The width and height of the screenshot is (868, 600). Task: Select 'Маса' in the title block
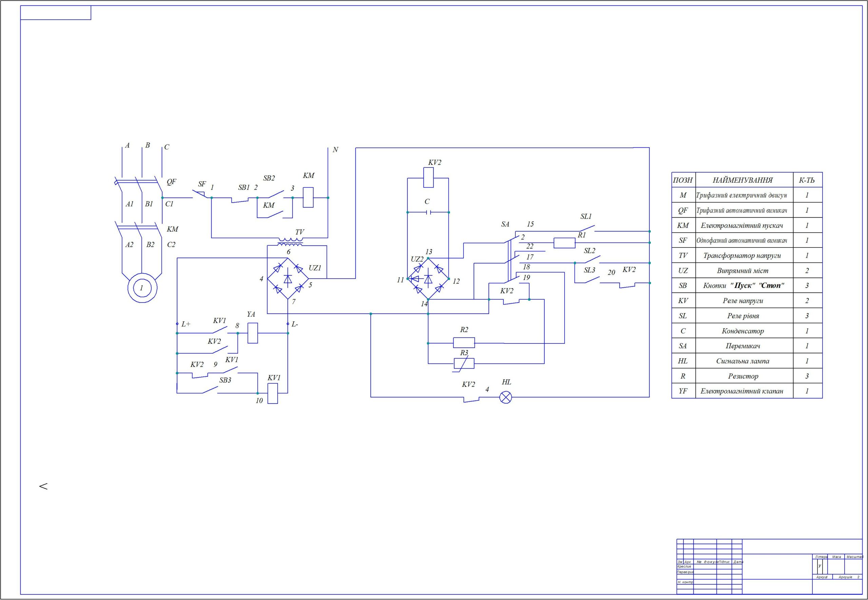tap(836, 557)
